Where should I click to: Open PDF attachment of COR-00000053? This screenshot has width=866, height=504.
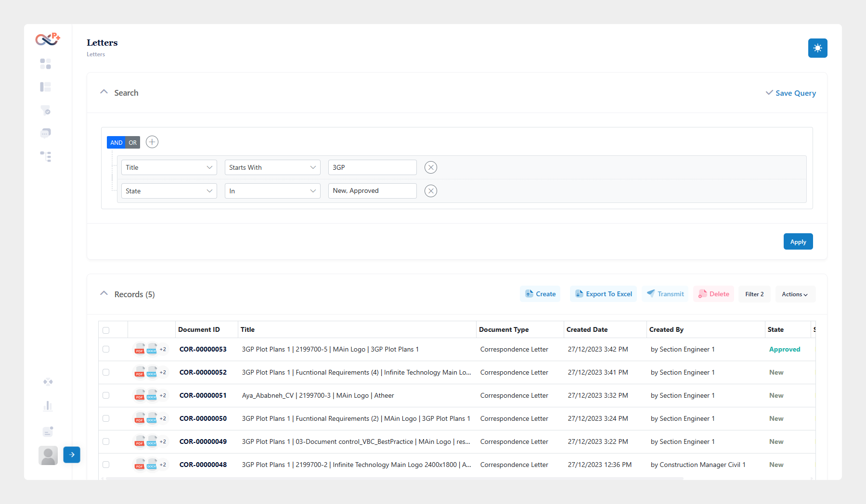[140, 349]
